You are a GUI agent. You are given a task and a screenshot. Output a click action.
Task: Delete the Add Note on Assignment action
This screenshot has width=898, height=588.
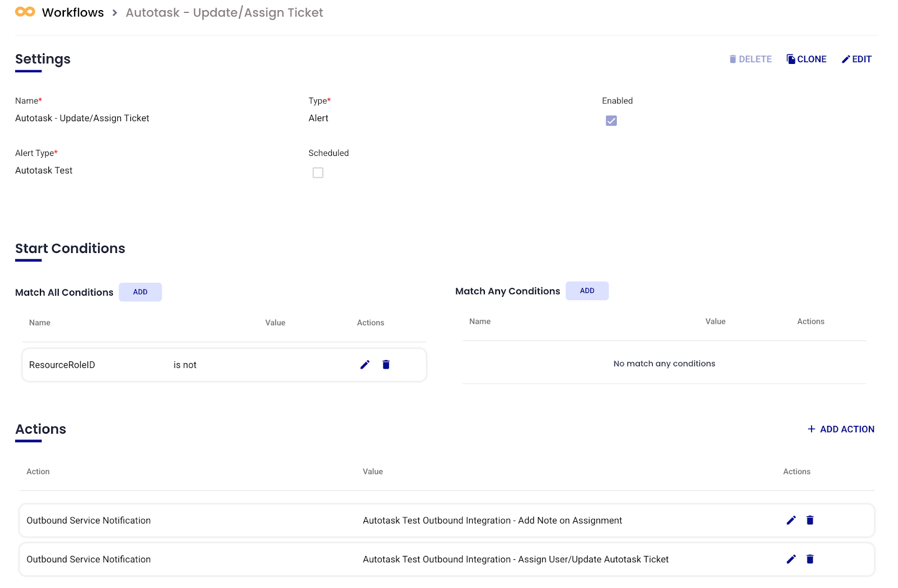(810, 520)
